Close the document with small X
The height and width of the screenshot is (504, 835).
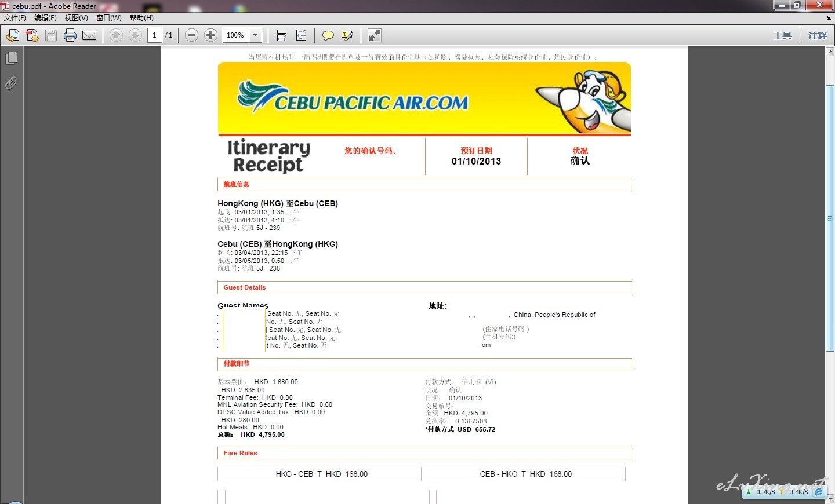pos(829,18)
